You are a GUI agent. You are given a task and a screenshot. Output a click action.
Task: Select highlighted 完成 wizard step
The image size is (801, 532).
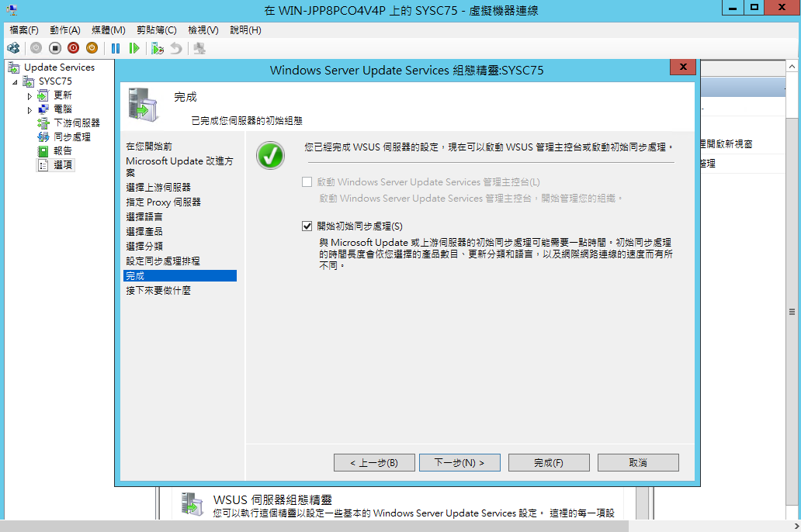pyautogui.click(x=180, y=276)
